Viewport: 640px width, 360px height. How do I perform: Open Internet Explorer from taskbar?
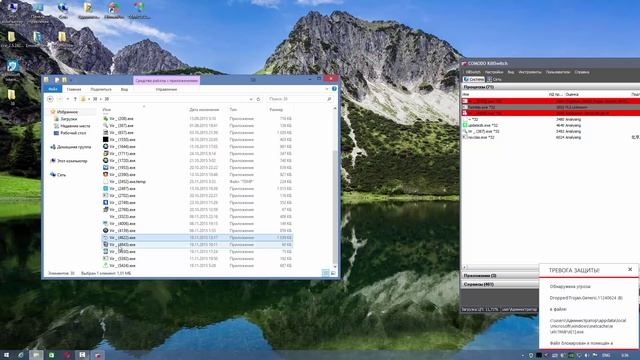coord(21,355)
